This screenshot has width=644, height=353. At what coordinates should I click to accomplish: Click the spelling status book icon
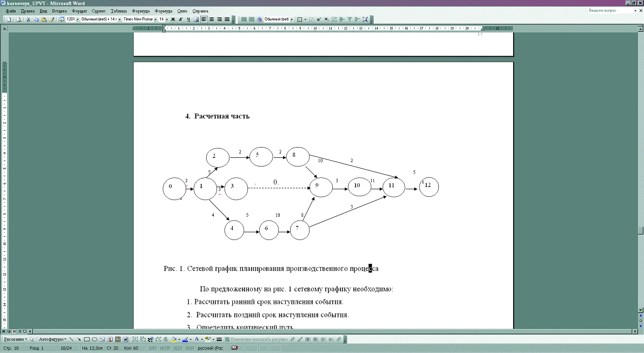234,348
